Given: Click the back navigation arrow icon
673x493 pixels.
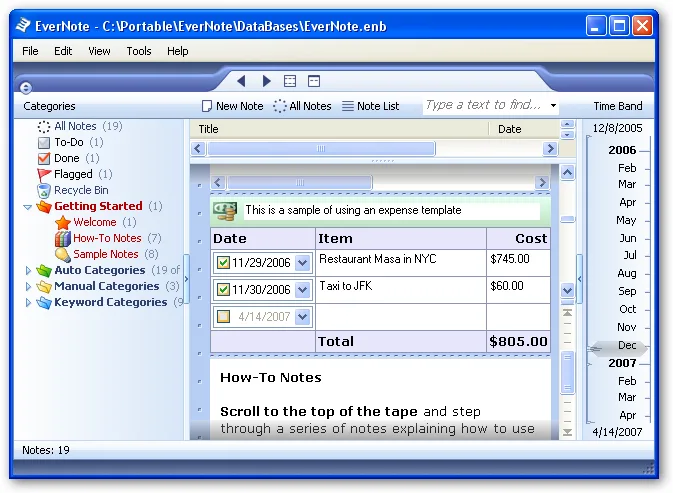Looking at the screenshot, I should coord(241,81).
